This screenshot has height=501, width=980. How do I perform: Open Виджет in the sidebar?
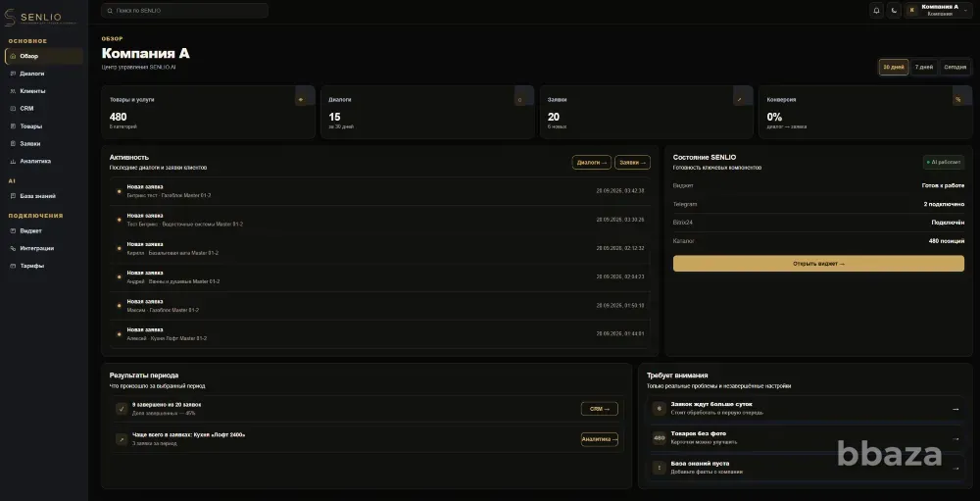tap(44, 231)
